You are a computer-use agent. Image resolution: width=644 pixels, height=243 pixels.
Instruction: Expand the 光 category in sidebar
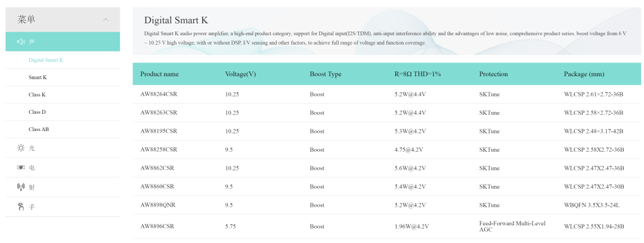click(63, 148)
